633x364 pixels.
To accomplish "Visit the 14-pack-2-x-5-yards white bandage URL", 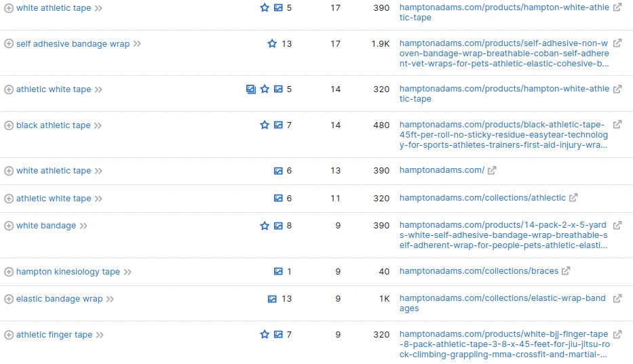I will (503, 235).
